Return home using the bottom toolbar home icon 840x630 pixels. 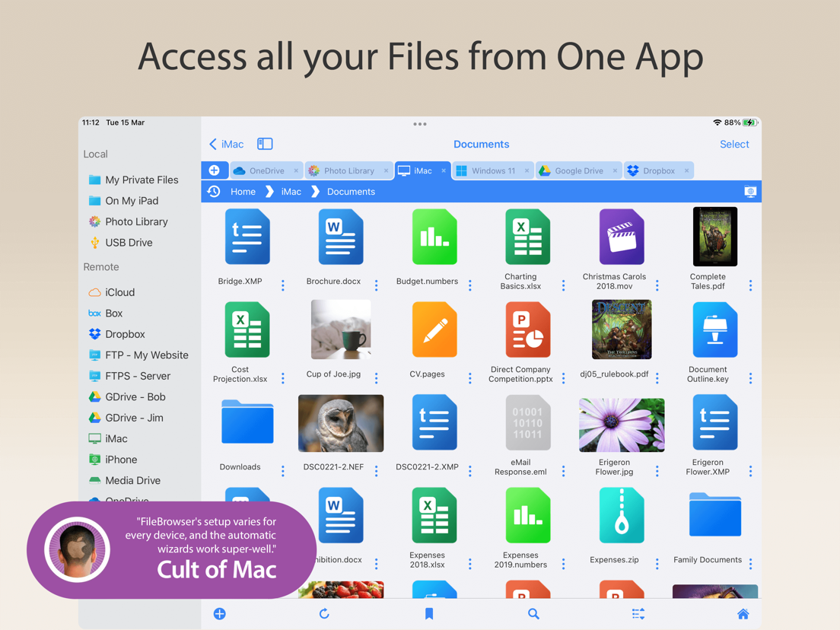pyautogui.click(x=743, y=613)
